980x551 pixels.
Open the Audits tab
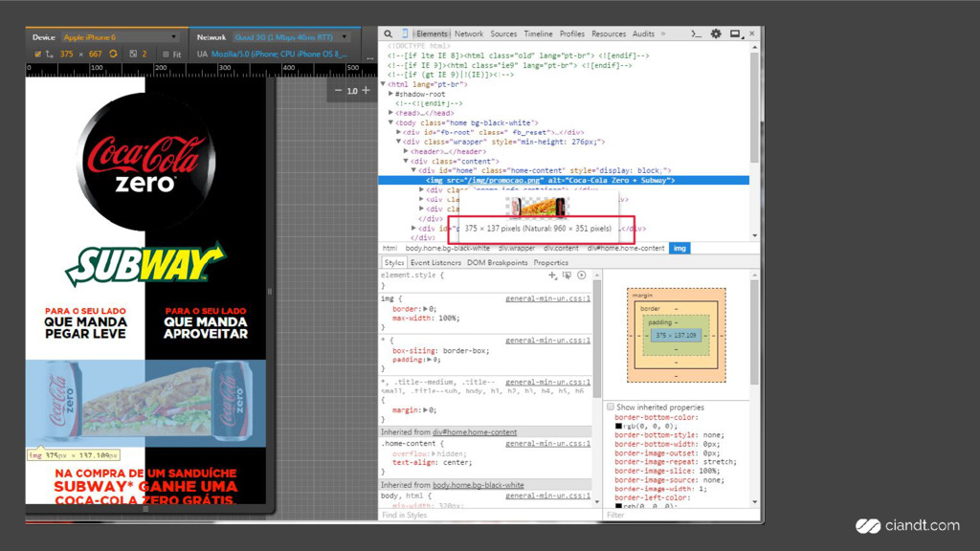click(643, 33)
